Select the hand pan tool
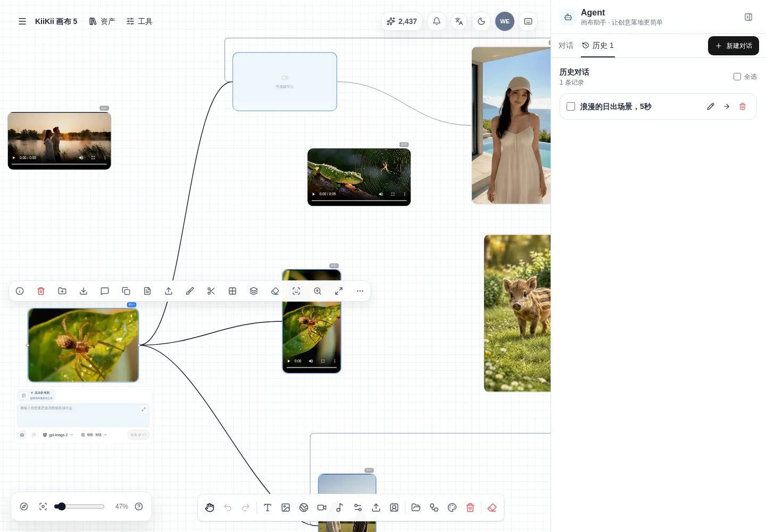The width and height of the screenshot is (766, 532). [210, 508]
